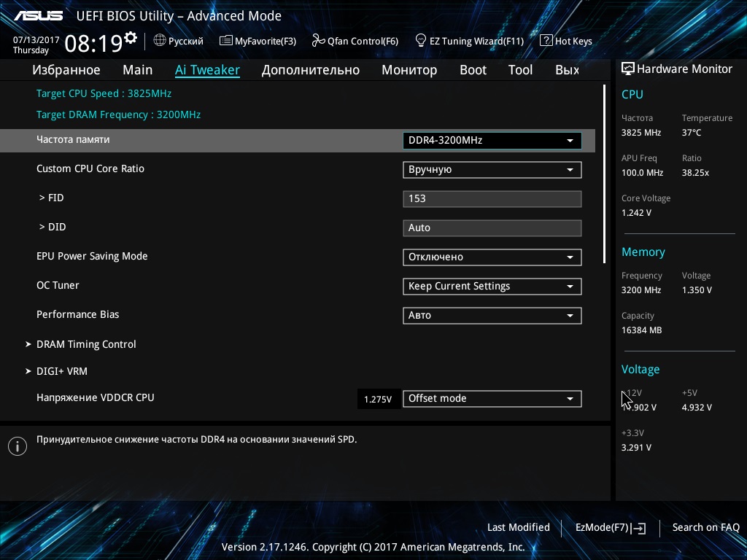
Task: Click the Hot Keys question mark icon
Action: tap(546, 41)
